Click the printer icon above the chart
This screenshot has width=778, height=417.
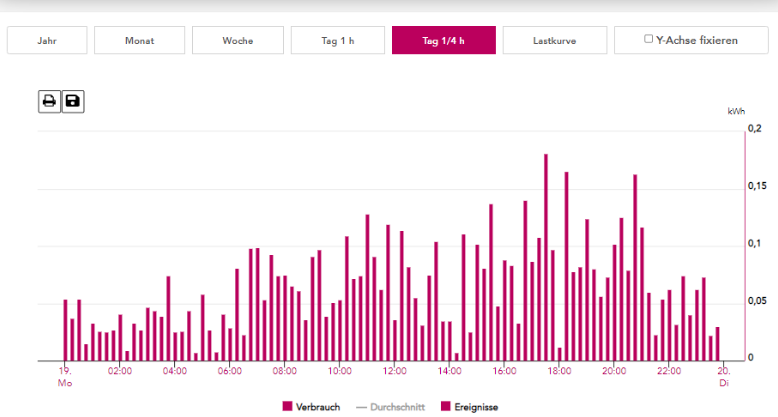coord(49,101)
